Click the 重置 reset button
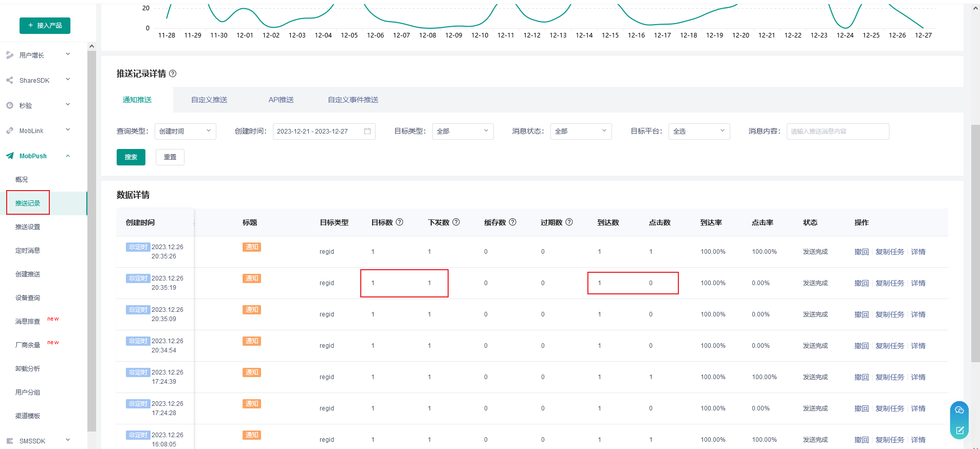 170,157
